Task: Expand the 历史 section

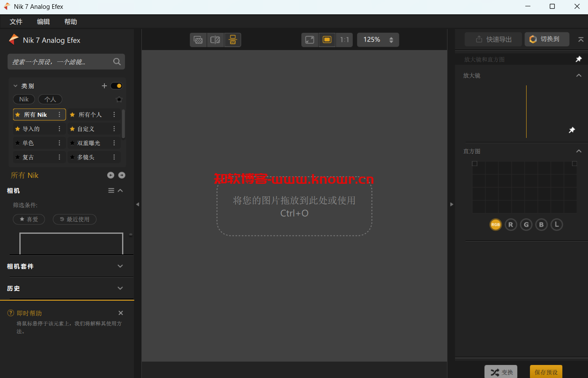Action: 120,288
